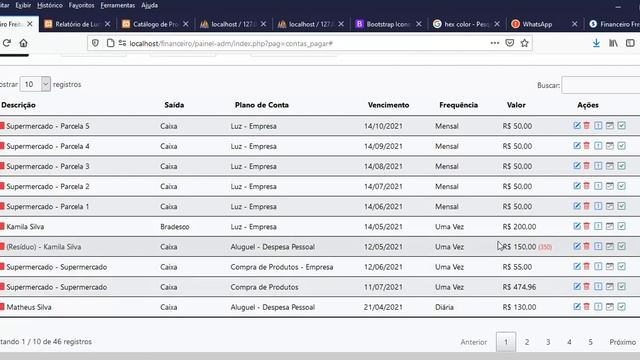Image resolution: width=640 pixels, height=360 pixels.
Task: Open the Favoritos menu
Action: click(81, 5)
